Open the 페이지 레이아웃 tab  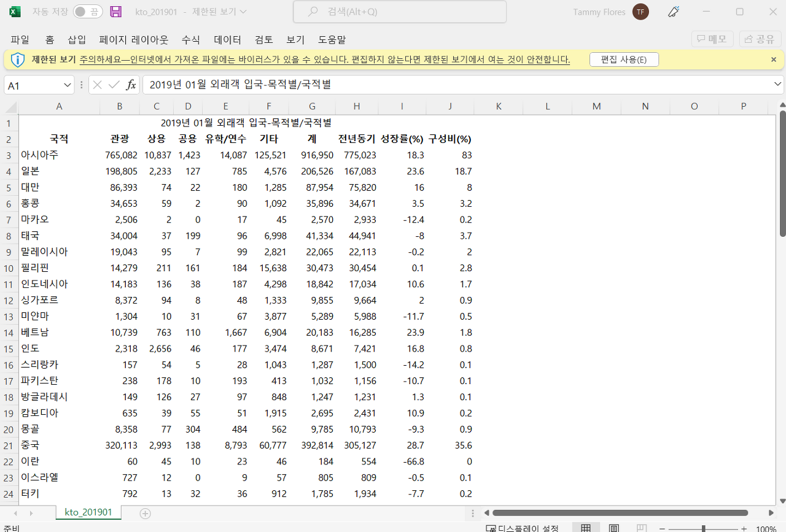click(x=134, y=39)
